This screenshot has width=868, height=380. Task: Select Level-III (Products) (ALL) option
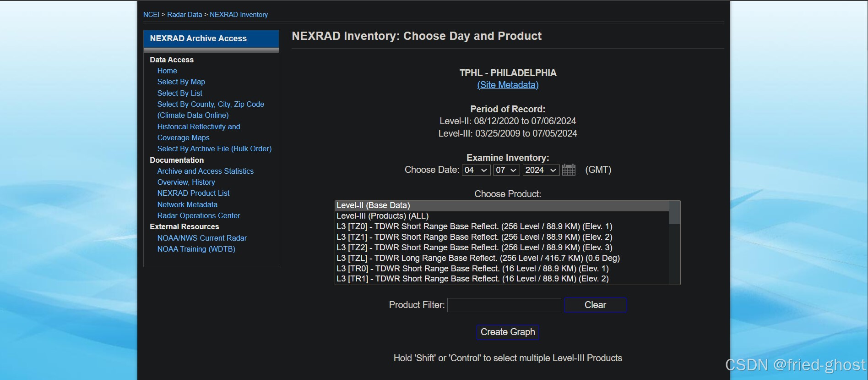pos(502,216)
